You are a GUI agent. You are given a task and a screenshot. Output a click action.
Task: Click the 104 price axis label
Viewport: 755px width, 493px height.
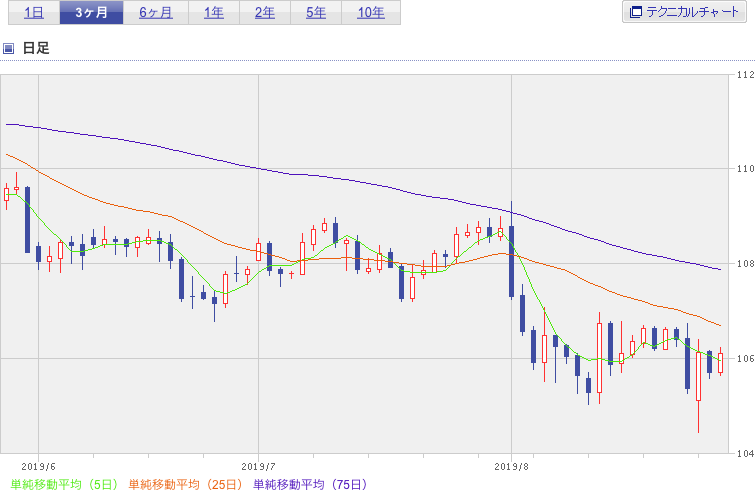(x=745, y=454)
